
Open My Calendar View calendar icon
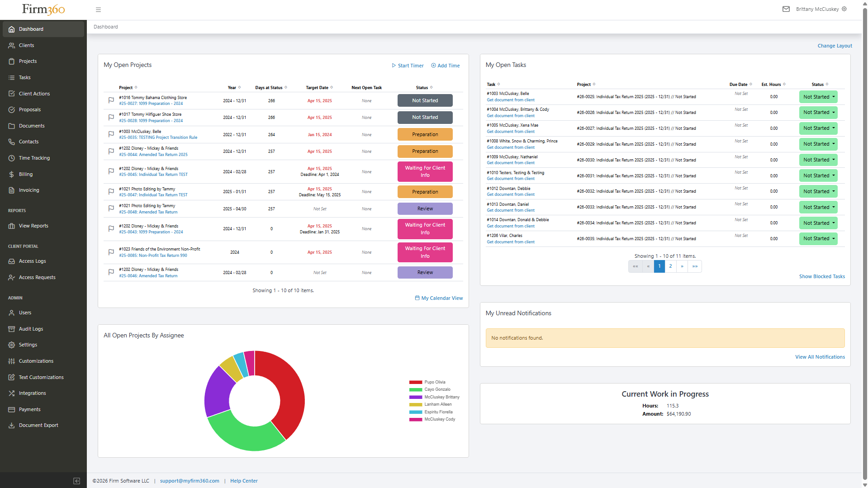click(x=417, y=298)
